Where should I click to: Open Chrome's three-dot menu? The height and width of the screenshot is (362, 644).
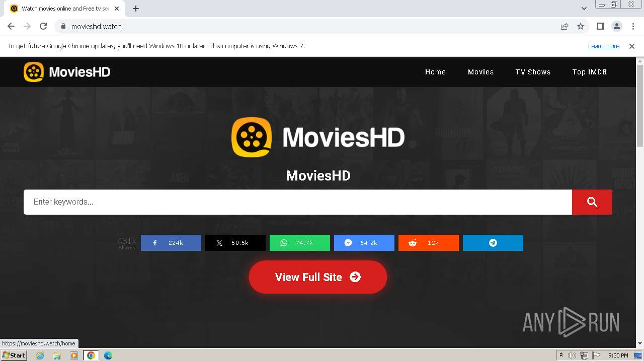click(632, 27)
